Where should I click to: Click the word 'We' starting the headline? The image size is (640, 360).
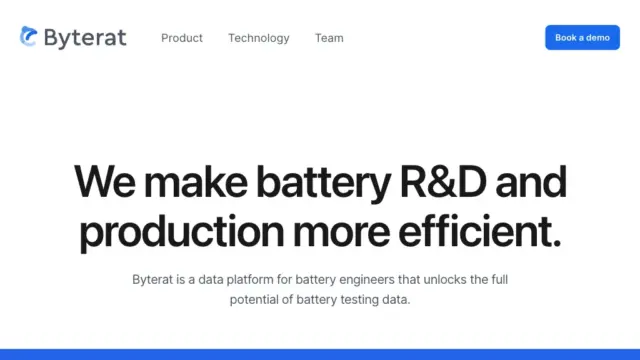(104, 182)
